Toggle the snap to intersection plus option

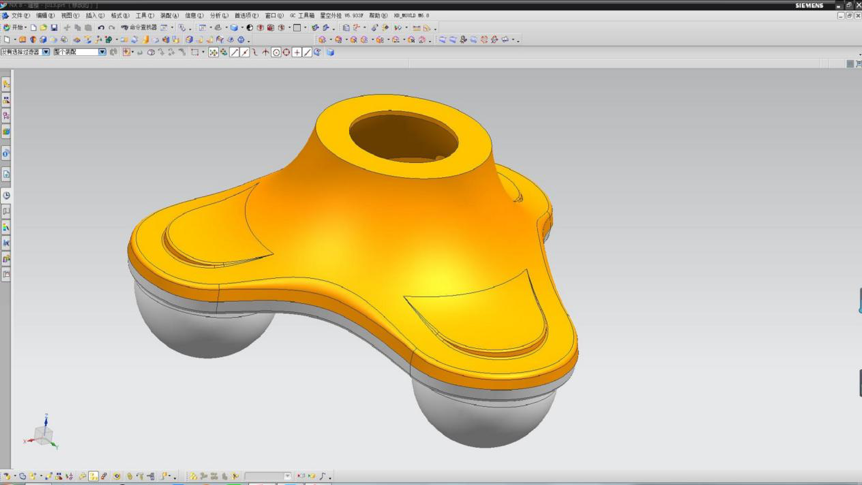(x=297, y=52)
